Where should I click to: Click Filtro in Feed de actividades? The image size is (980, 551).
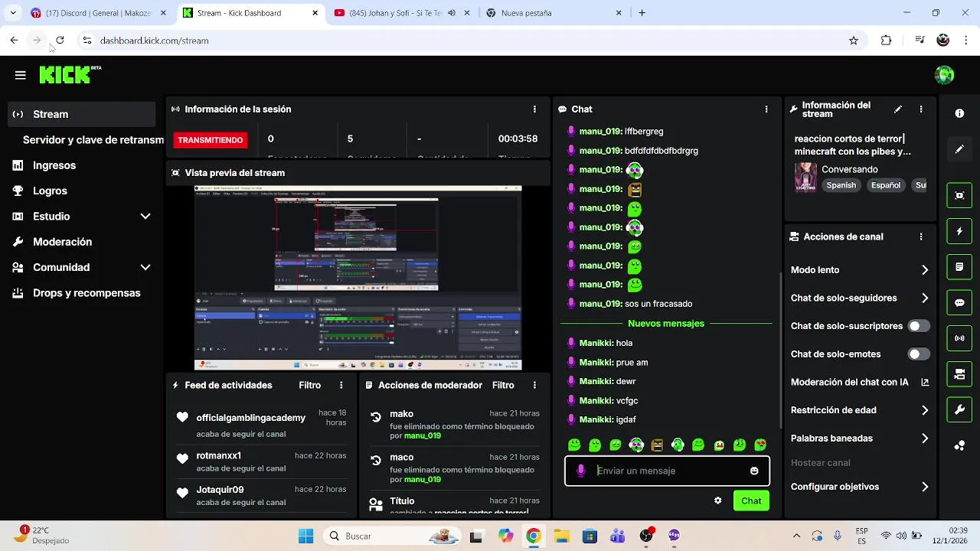310,385
